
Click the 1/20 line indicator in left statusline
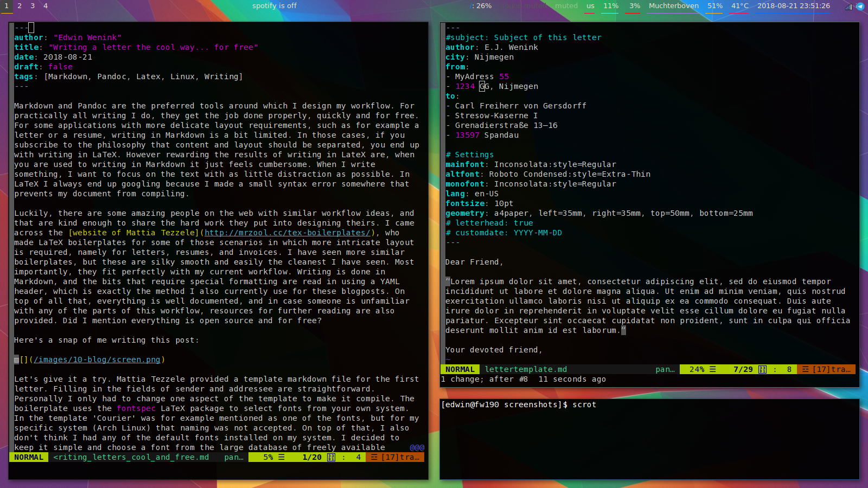tap(312, 457)
